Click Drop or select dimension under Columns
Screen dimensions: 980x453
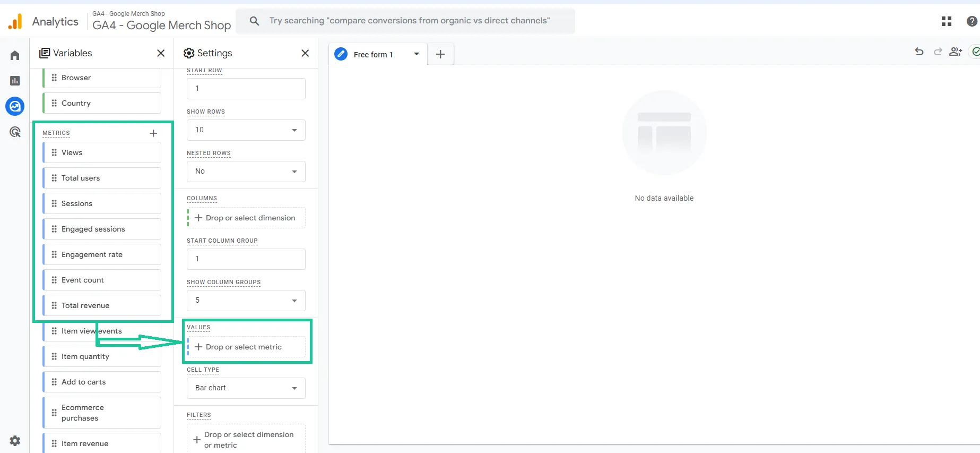(x=246, y=218)
